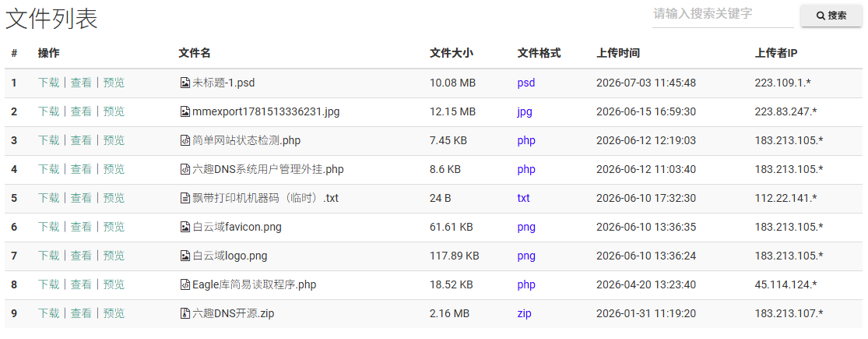Click the 上传时间 column header
This screenshot has width=868, height=339.
pos(618,53)
